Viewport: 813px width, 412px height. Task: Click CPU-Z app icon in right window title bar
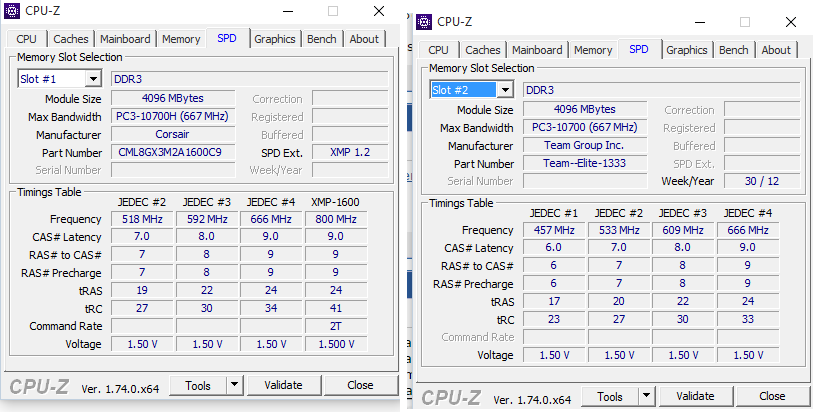[424, 22]
